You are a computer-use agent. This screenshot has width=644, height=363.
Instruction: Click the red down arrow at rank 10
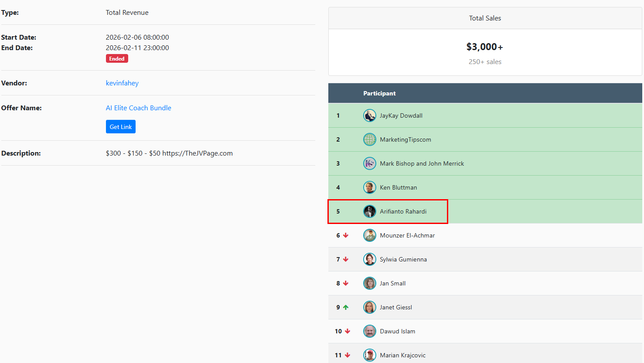[348, 331]
